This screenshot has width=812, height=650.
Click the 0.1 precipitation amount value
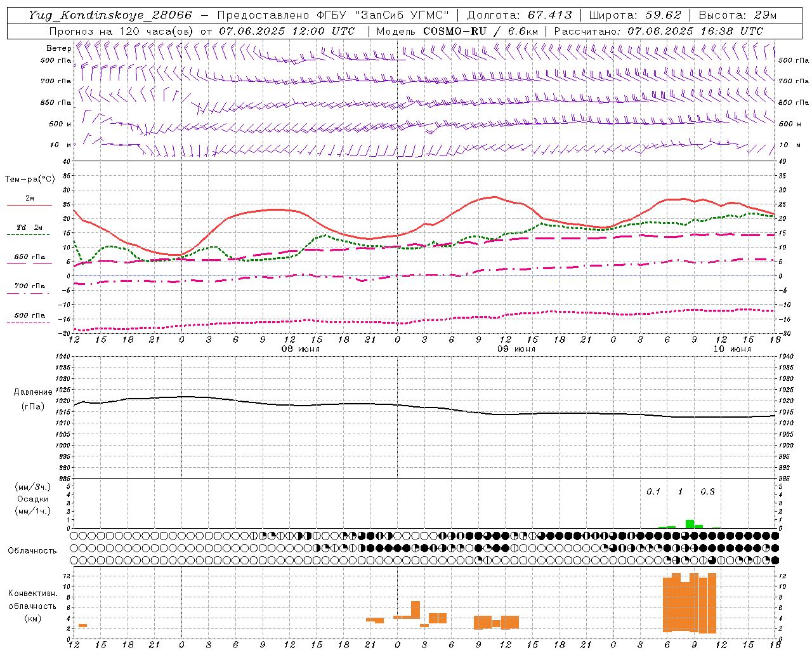(653, 491)
